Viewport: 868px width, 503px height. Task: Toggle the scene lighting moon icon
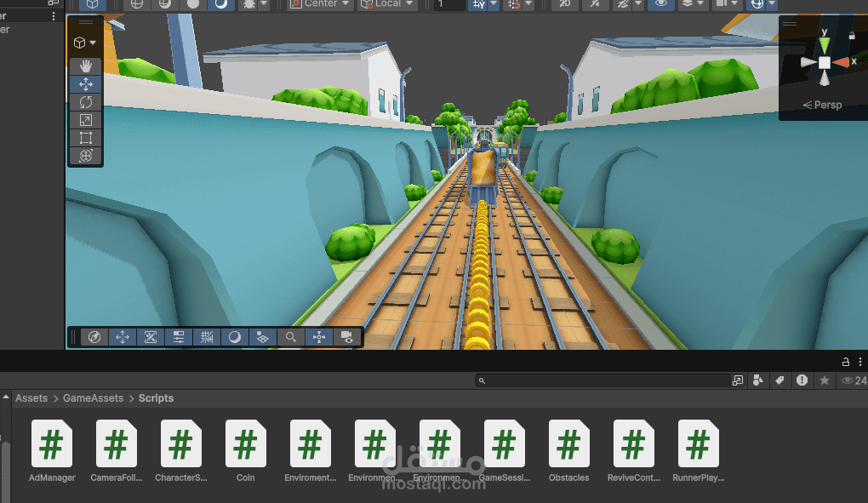234,336
